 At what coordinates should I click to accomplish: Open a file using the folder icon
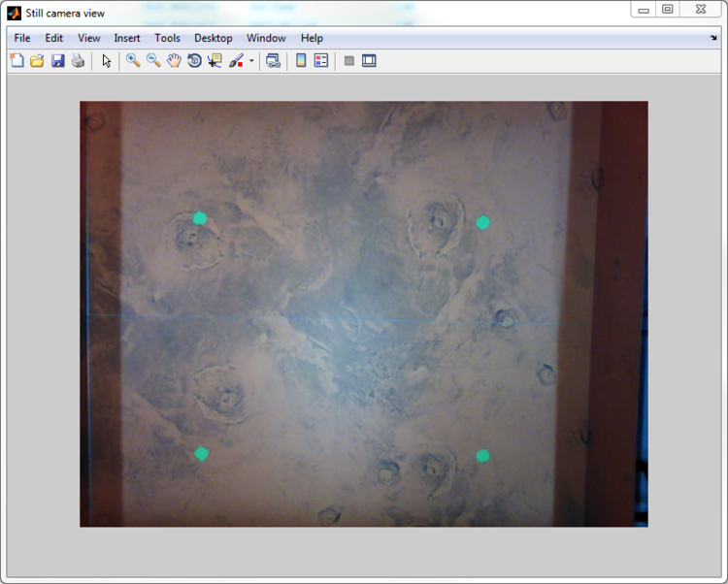click(x=37, y=61)
